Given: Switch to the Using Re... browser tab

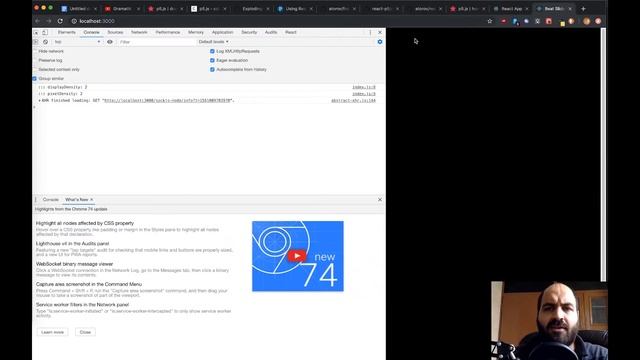Looking at the screenshot, I should (x=294, y=9).
